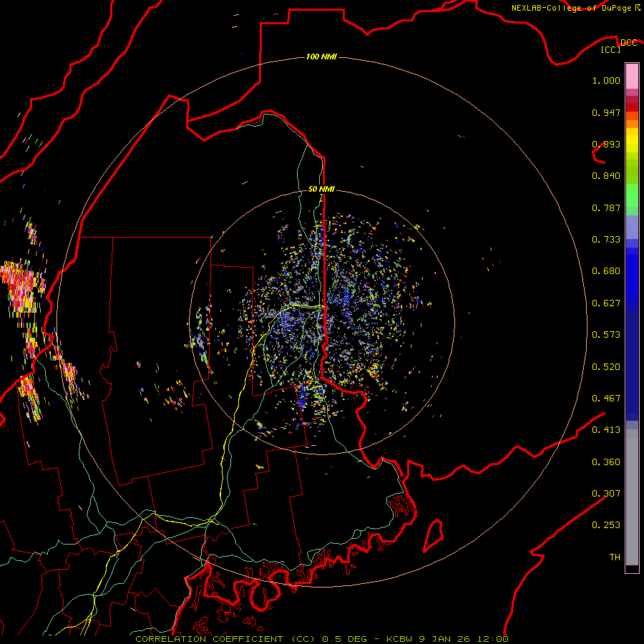Screen dimensions: 644x644
Task: Click the NEXLAB-College of DuPage label
Action: pos(573,8)
